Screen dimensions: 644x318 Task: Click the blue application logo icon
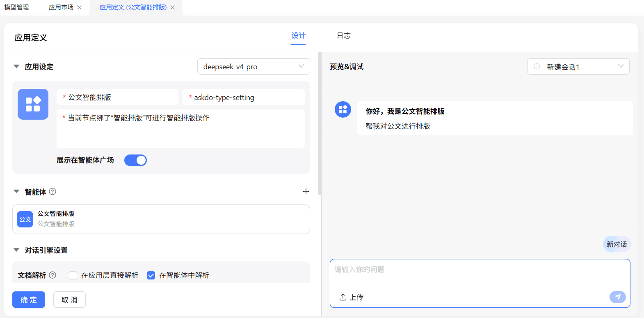click(x=33, y=104)
